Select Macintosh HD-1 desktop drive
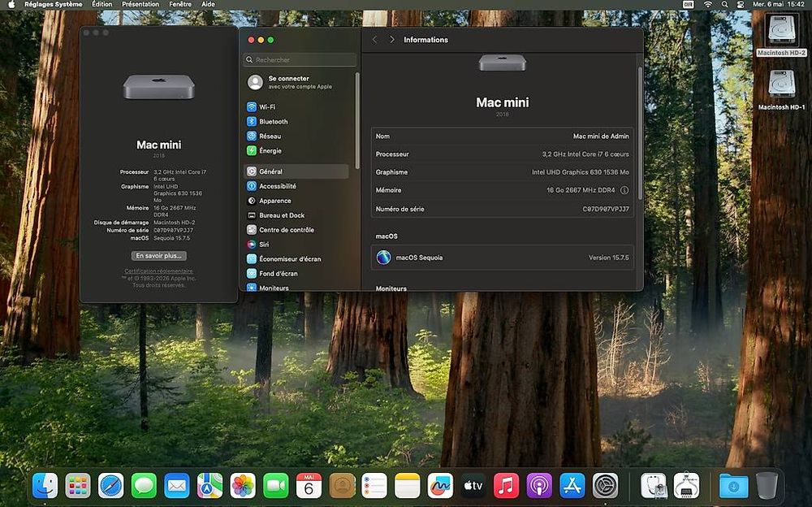Viewport: 812px width, 507px height. click(x=781, y=90)
